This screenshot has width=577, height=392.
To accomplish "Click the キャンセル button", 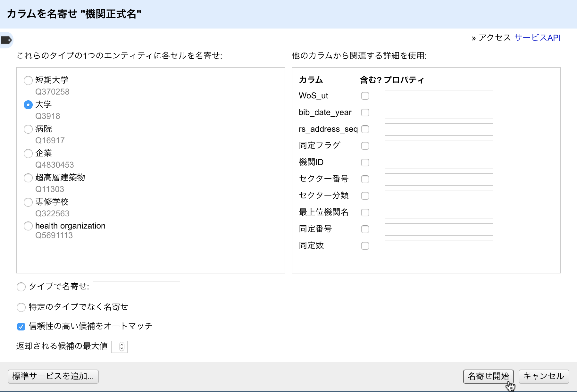I will (544, 376).
